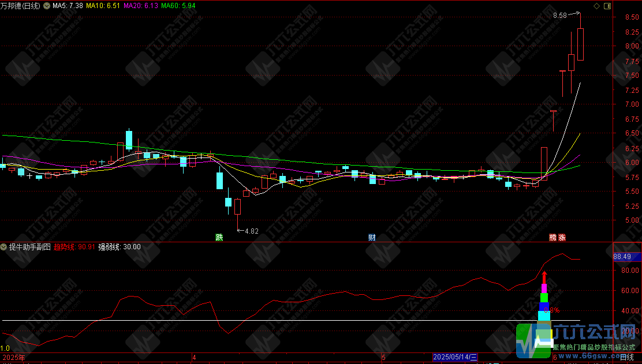This screenshot has height=364, width=642.
Task: Select the green MA60 moving average label
Action: point(178,6)
